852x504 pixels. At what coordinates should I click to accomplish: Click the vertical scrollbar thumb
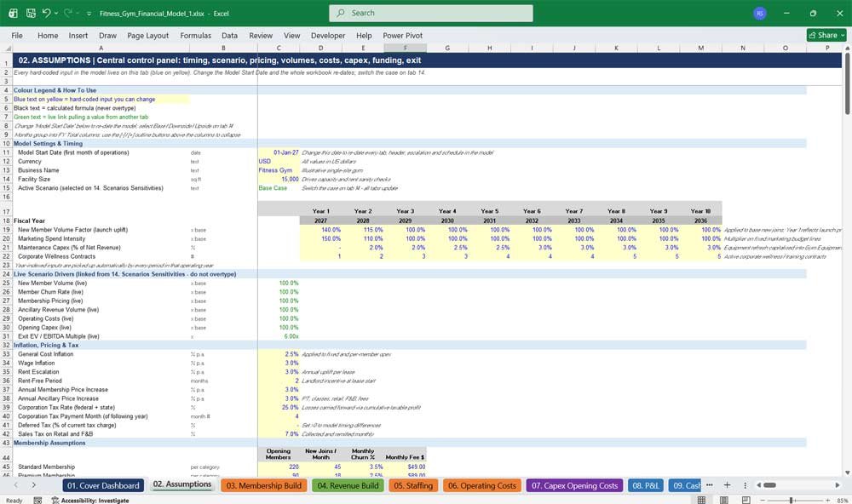click(847, 84)
